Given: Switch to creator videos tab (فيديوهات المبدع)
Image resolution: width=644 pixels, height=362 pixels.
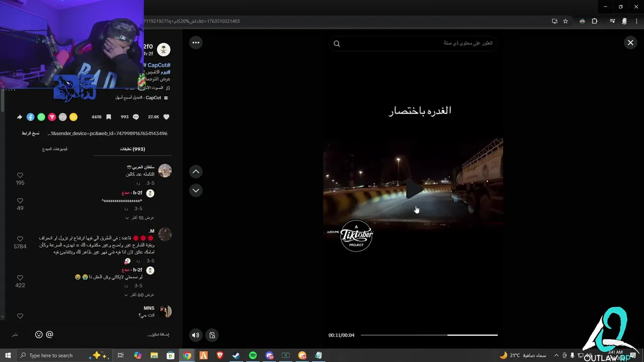Looking at the screenshot, I should (55, 149).
